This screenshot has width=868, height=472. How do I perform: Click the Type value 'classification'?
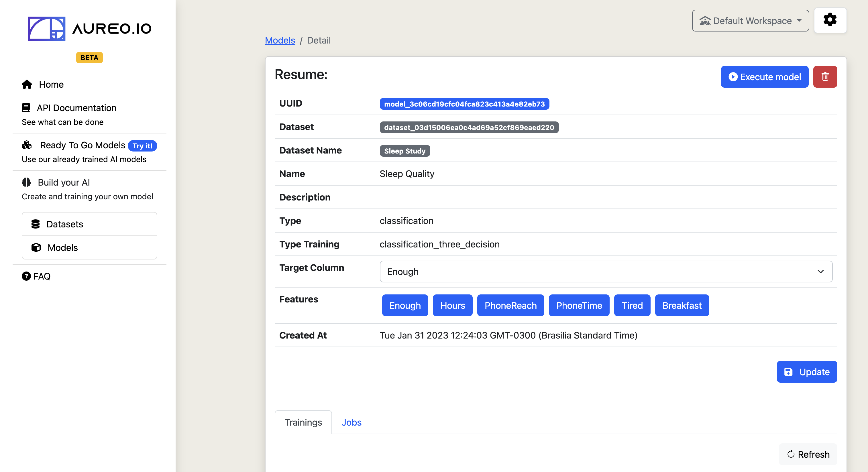click(x=406, y=221)
